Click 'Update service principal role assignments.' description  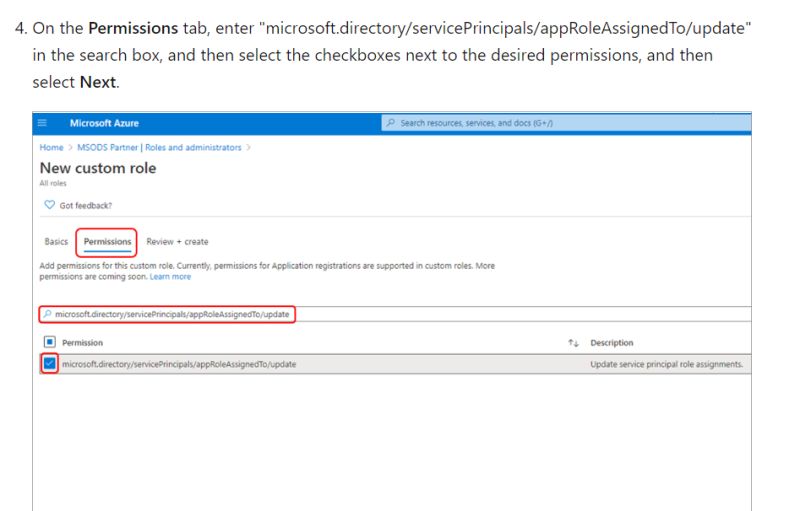[x=666, y=364]
